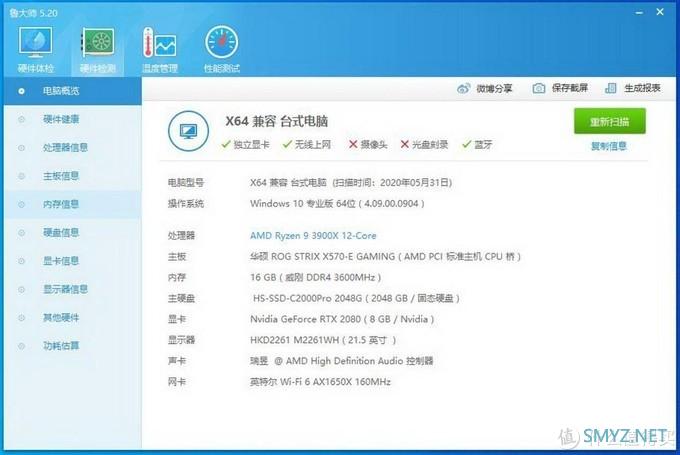Click the Windows 10 专业版 64位 value
This screenshot has width=680, height=455.
click(337, 203)
